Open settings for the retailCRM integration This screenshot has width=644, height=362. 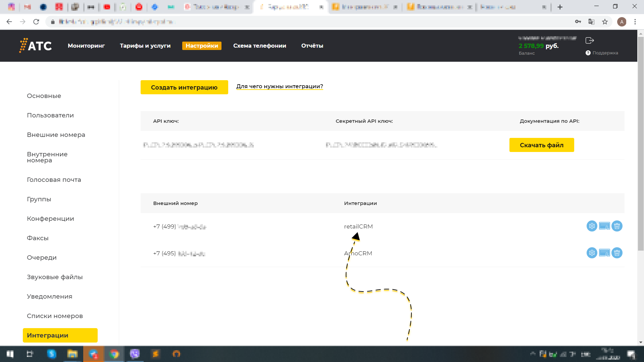(x=591, y=226)
